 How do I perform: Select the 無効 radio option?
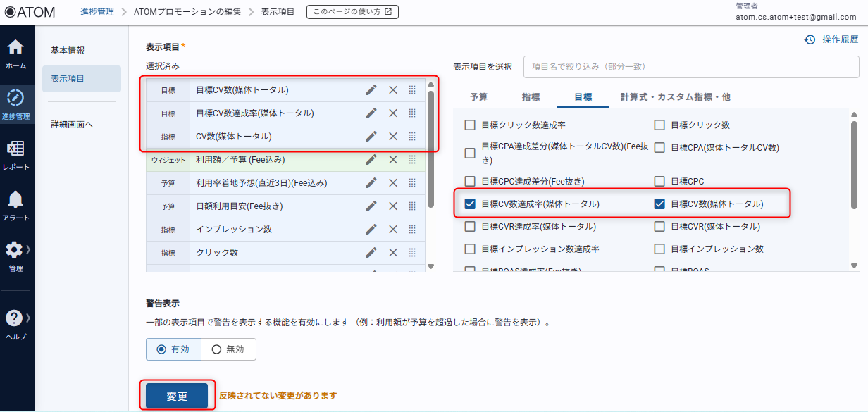[x=216, y=349]
